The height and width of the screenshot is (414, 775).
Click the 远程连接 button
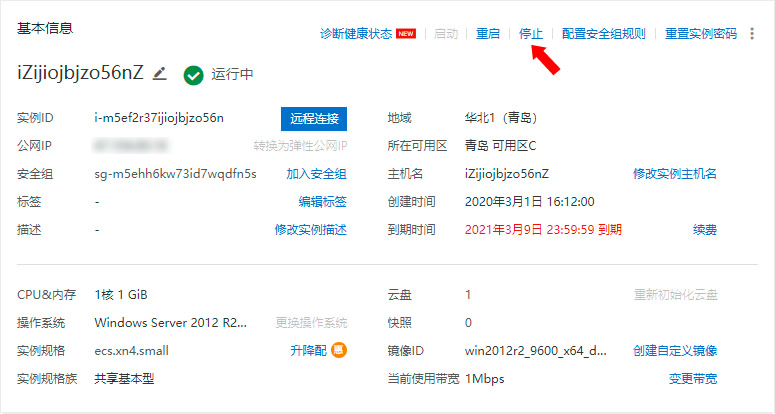pyautogui.click(x=314, y=119)
